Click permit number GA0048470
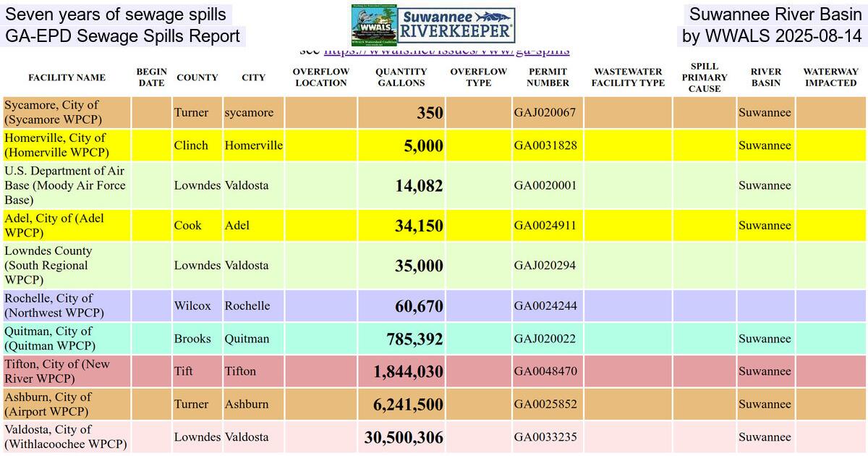This screenshot has width=868, height=456. pyautogui.click(x=545, y=371)
